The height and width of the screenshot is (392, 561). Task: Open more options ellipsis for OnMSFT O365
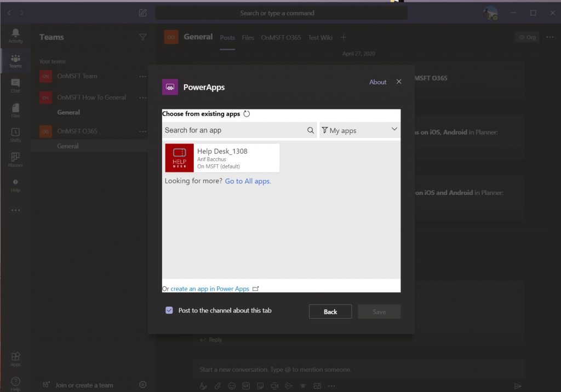pyautogui.click(x=143, y=131)
